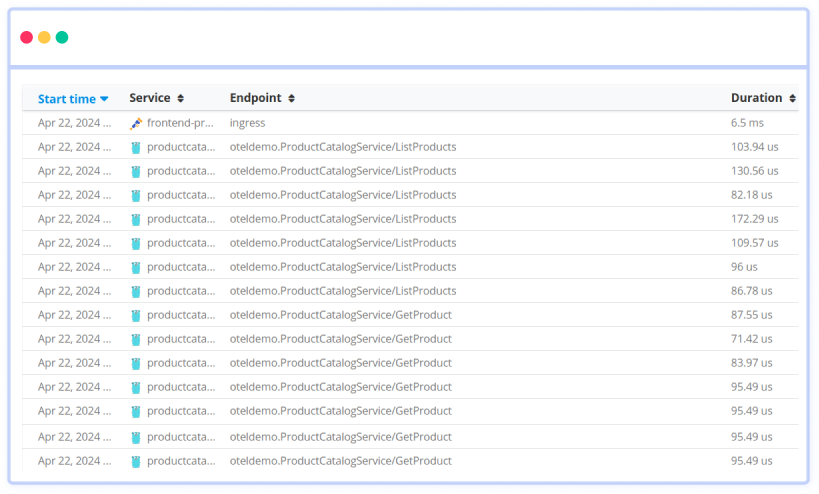Viewport: 819px width, 494px height.
Task: Click service icon in the 103.94 us row
Action: coord(136,147)
